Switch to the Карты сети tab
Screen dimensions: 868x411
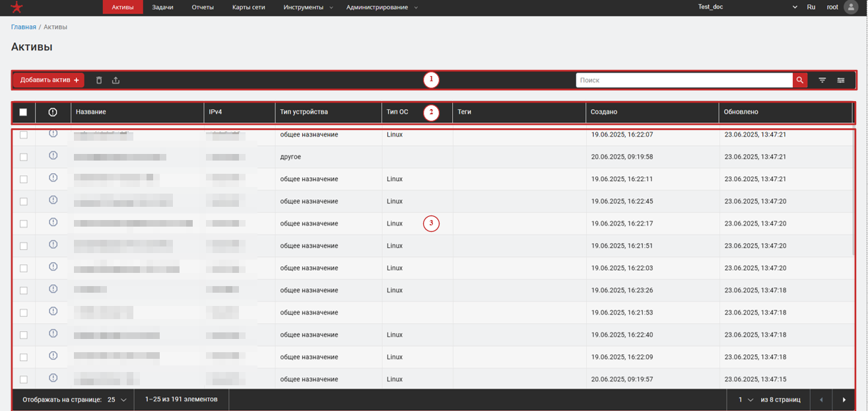[x=249, y=7]
